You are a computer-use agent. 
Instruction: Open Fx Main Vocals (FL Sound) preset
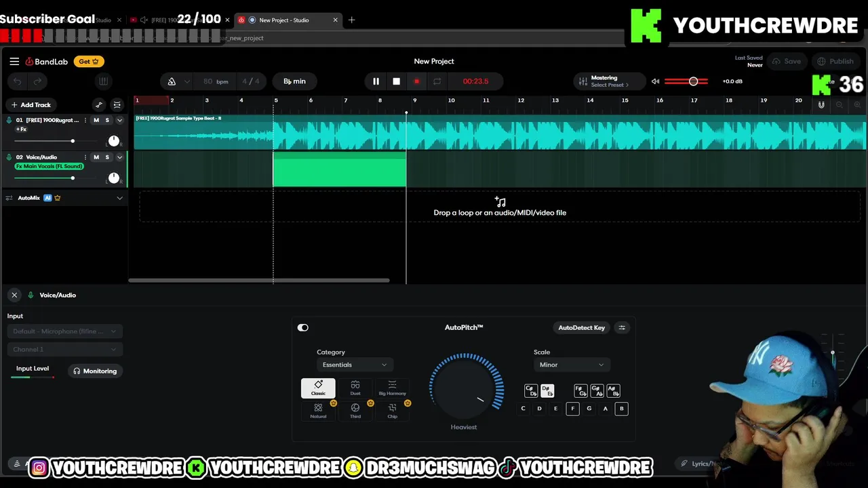[x=49, y=166]
